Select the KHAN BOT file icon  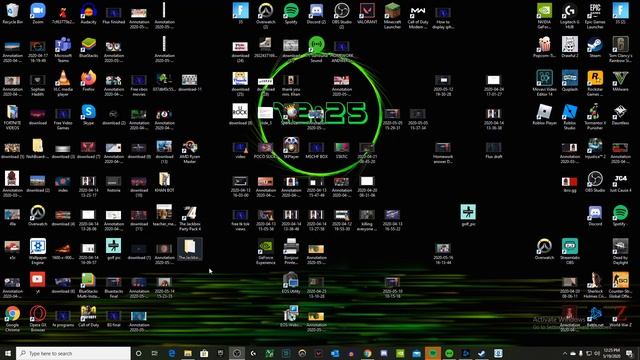164,182
